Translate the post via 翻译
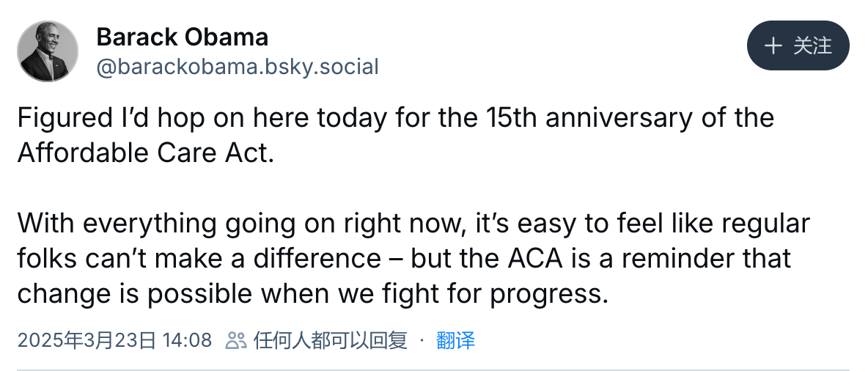Screen dimensions: 868x371 (455, 340)
